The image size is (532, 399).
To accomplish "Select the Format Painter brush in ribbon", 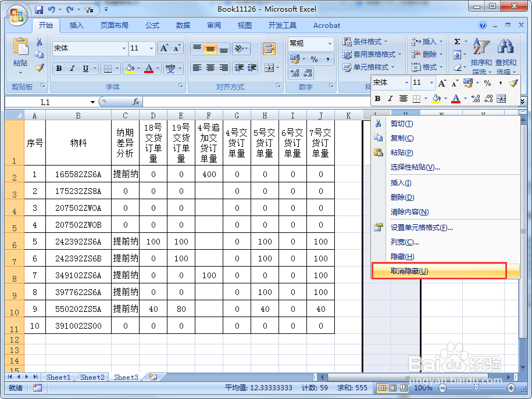I will (x=40, y=67).
